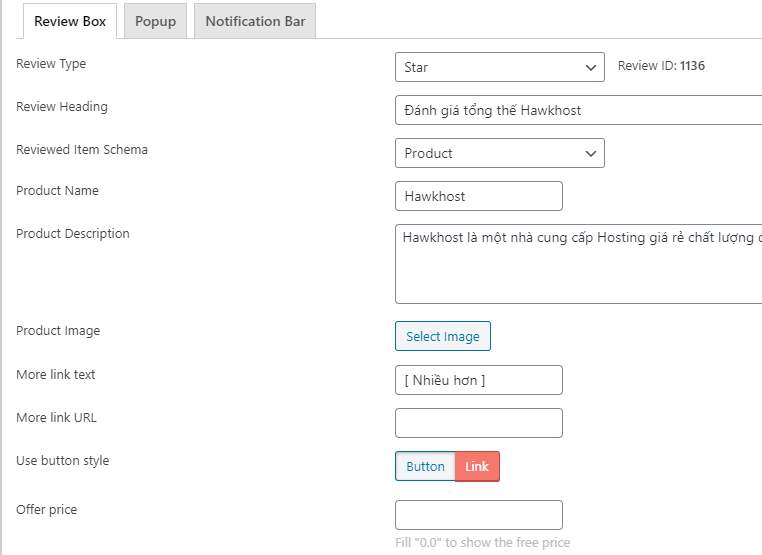This screenshot has width=762, height=555.
Task: Click the More link text label
Action: coord(56,374)
